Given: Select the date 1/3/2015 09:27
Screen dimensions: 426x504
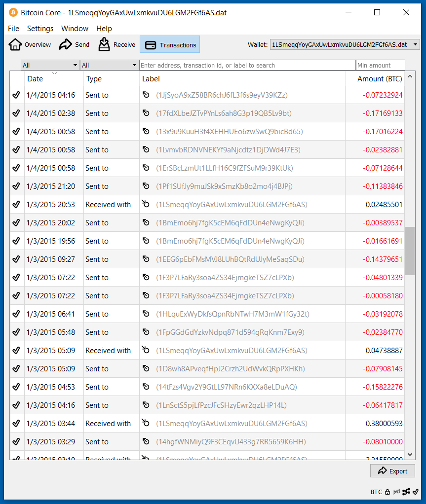Looking at the screenshot, I should click(50, 259).
